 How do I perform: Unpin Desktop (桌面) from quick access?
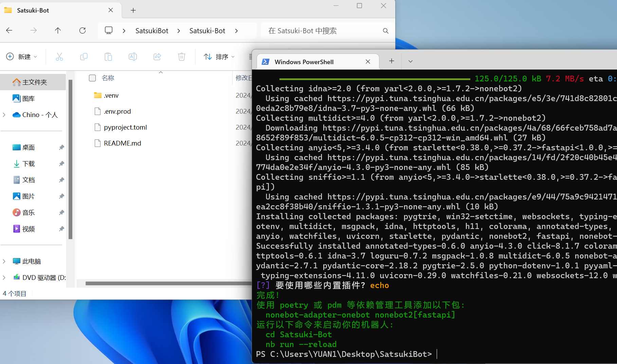[x=61, y=148]
